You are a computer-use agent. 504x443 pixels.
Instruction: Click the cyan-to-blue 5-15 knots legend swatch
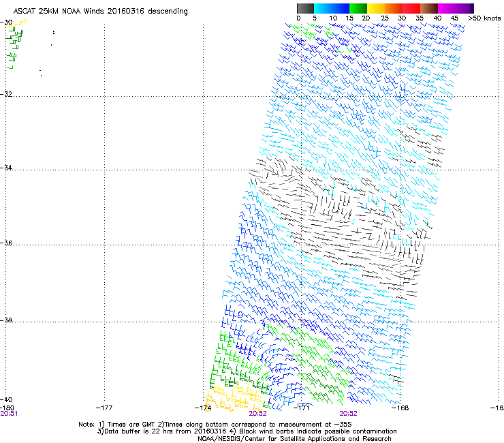[x=332, y=8]
